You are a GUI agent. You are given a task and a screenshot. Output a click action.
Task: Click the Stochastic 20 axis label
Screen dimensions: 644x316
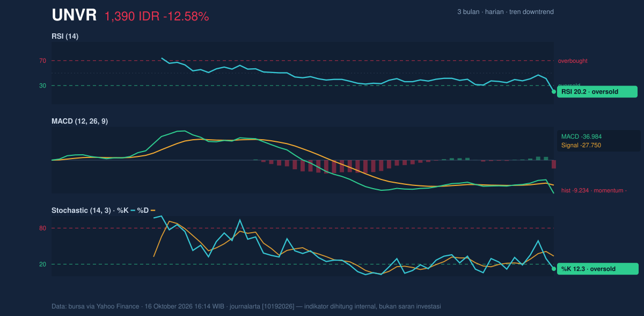point(42,264)
